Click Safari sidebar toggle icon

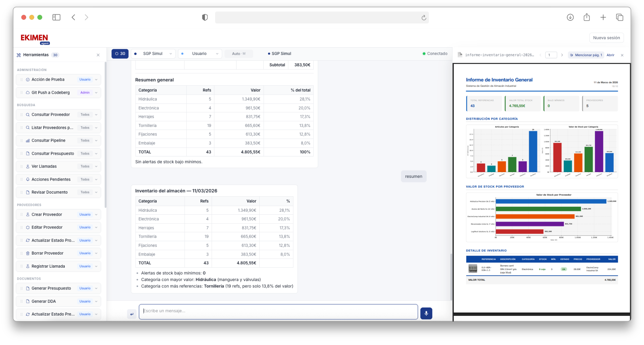[56, 17]
